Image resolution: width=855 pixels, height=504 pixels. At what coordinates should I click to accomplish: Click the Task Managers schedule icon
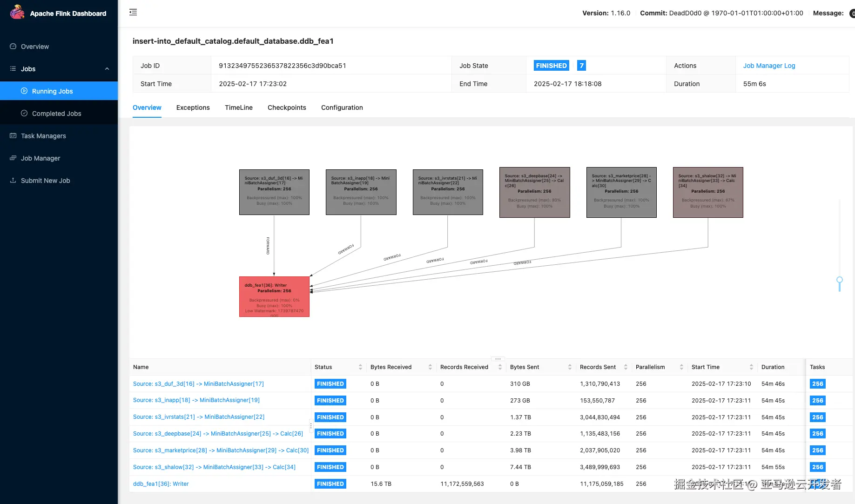tap(13, 135)
